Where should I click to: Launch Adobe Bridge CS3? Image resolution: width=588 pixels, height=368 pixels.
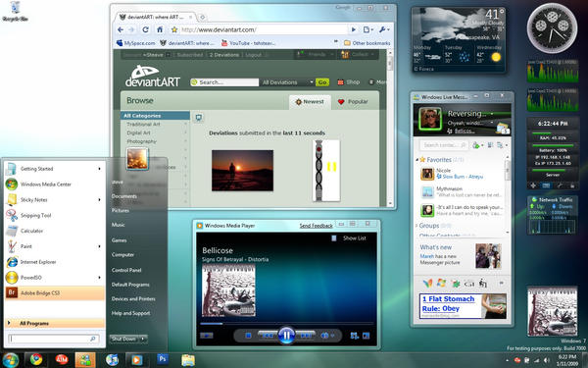54,292
